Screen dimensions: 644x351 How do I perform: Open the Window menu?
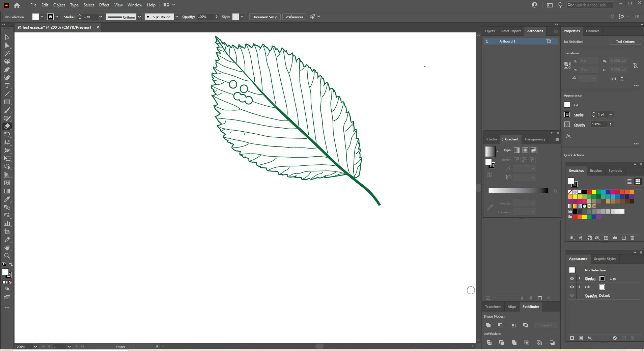click(135, 5)
